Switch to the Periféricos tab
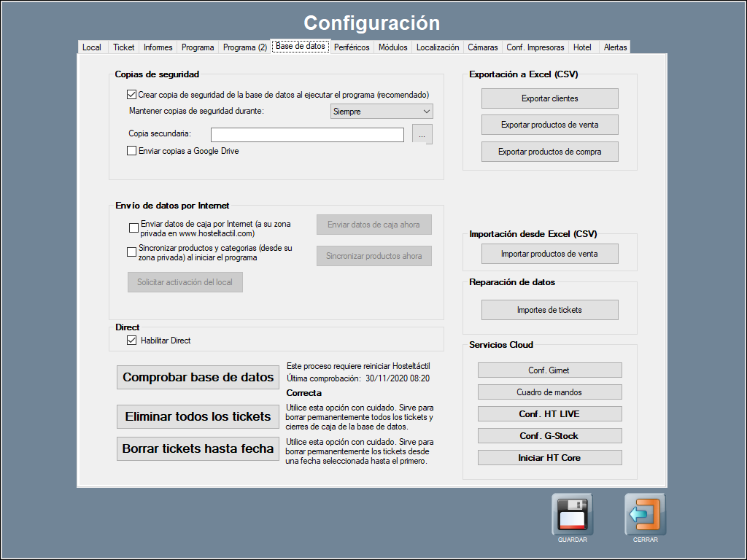Viewport: 747px width, 560px height. 352,47
